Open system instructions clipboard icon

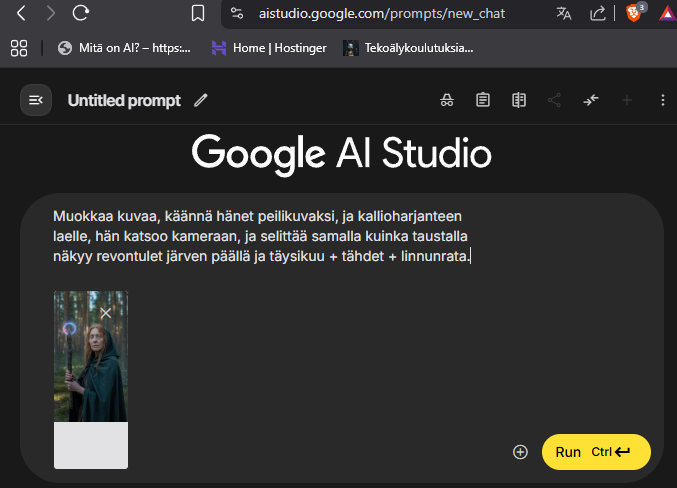click(x=483, y=100)
